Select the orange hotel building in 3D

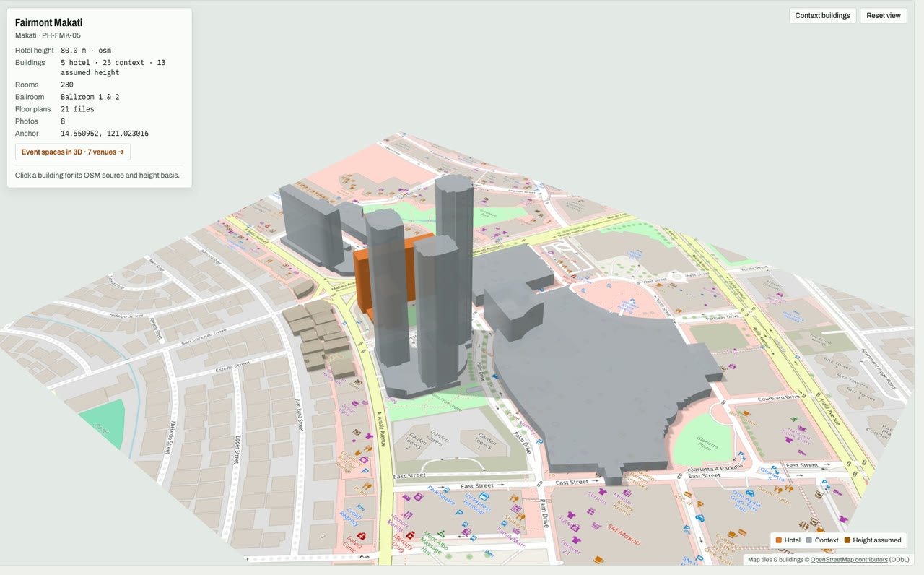[x=363, y=283]
